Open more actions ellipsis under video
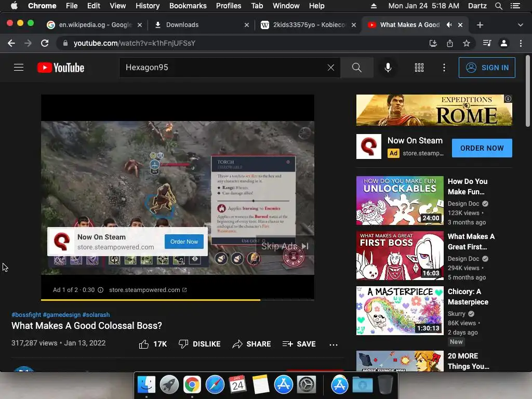The height and width of the screenshot is (399, 532). coord(334,345)
